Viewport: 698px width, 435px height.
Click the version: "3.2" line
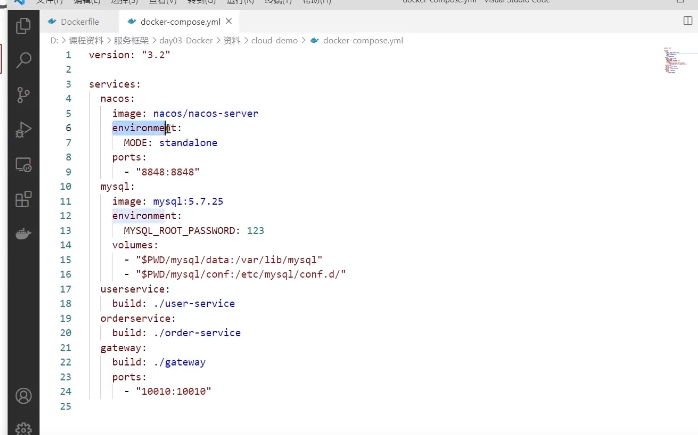pyautogui.click(x=129, y=55)
